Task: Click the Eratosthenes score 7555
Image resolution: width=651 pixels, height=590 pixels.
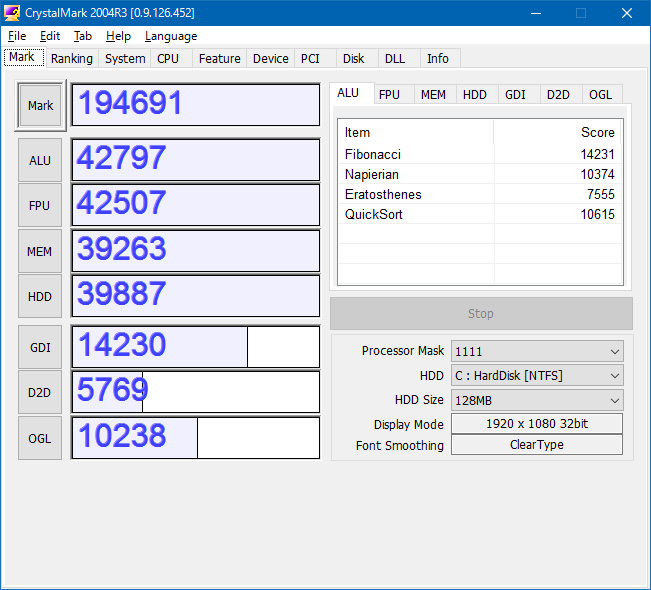Action: 600,194
